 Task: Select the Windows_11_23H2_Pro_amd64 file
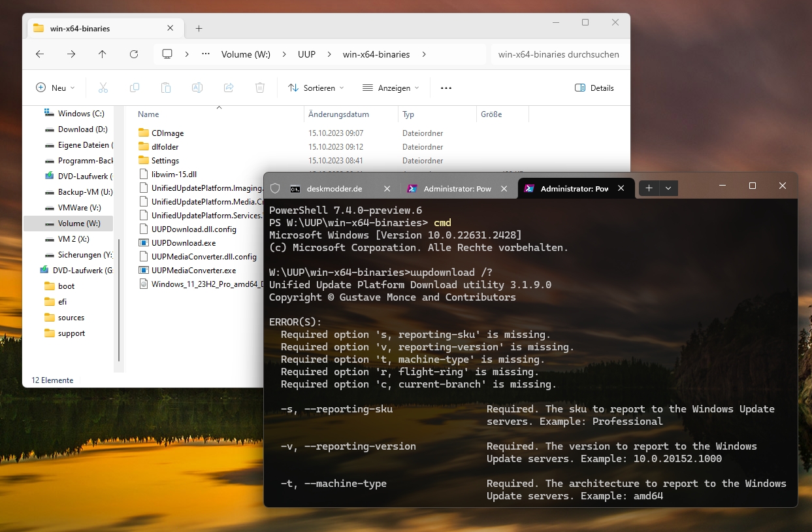pos(201,284)
